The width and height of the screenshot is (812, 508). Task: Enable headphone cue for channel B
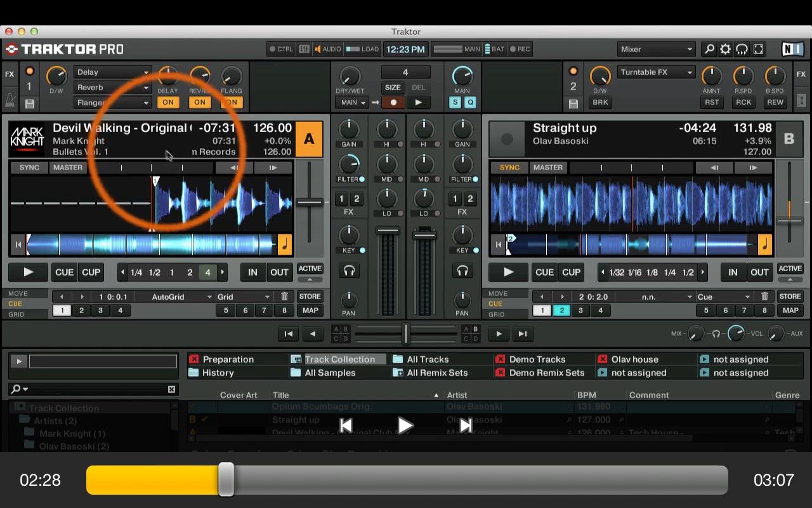pyautogui.click(x=462, y=271)
